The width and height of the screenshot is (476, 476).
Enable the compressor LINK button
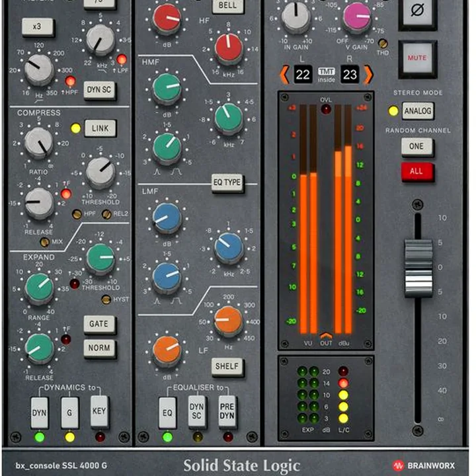click(100, 128)
